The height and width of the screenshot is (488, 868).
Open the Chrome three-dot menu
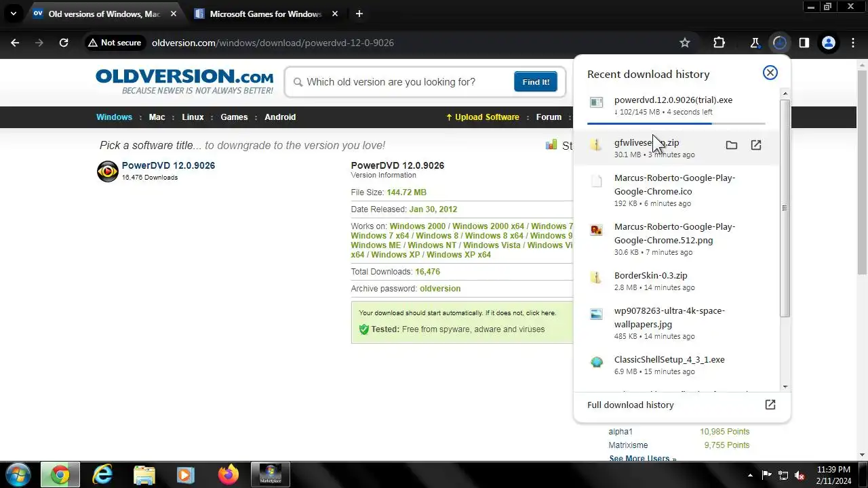pyautogui.click(x=852, y=43)
